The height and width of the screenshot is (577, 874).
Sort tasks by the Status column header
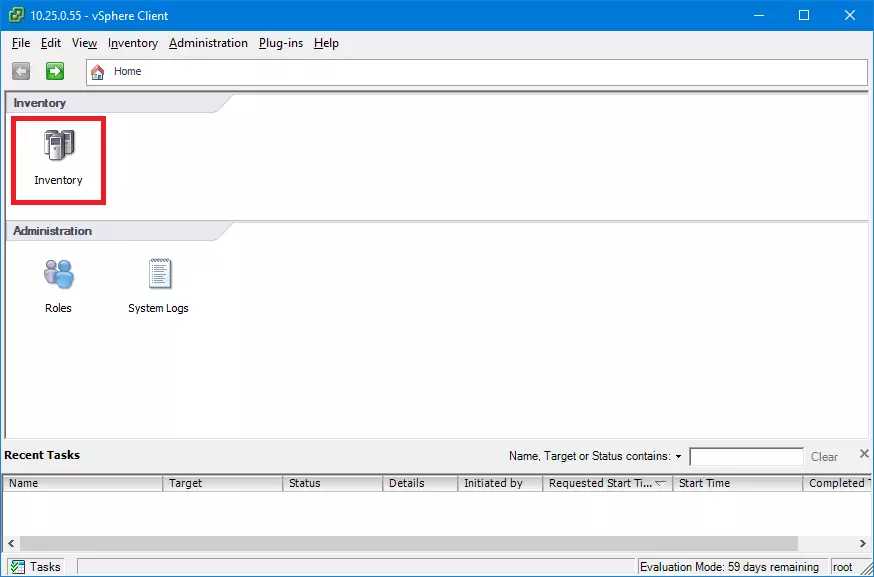pyautogui.click(x=333, y=483)
